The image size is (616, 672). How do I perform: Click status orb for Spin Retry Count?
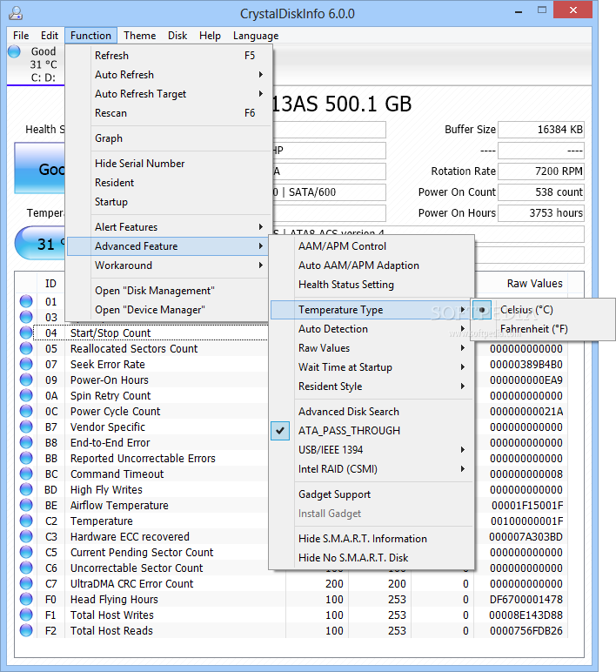click(x=26, y=395)
